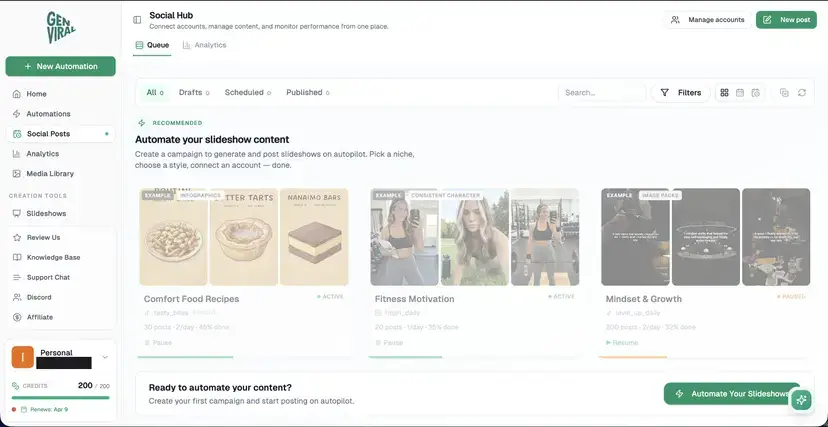Select the Drafts filter tab
The image size is (828, 427).
(194, 93)
